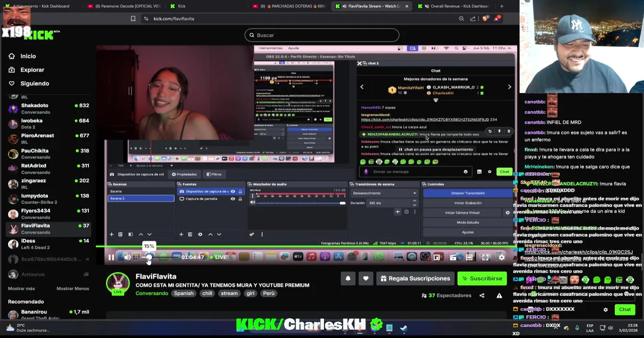
Task: Enter fullscreen in Kick player
Action: 485,257
